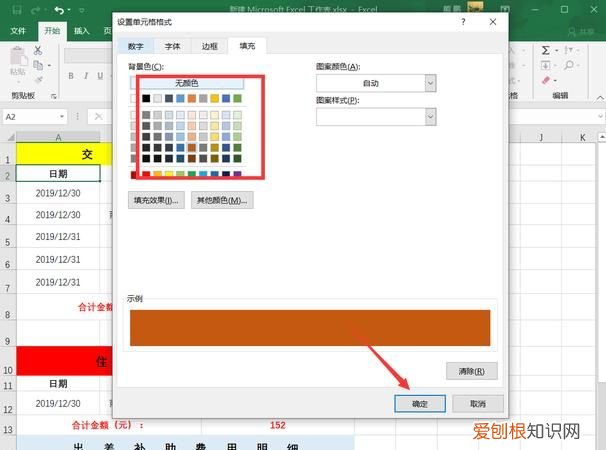Open 其他颜色 more colors button

click(x=222, y=200)
